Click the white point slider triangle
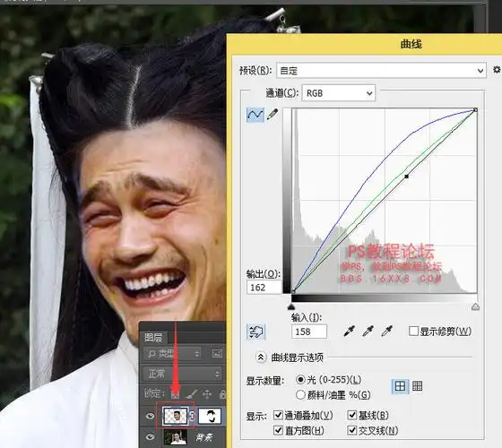This screenshot has width=502, height=448. point(475,306)
